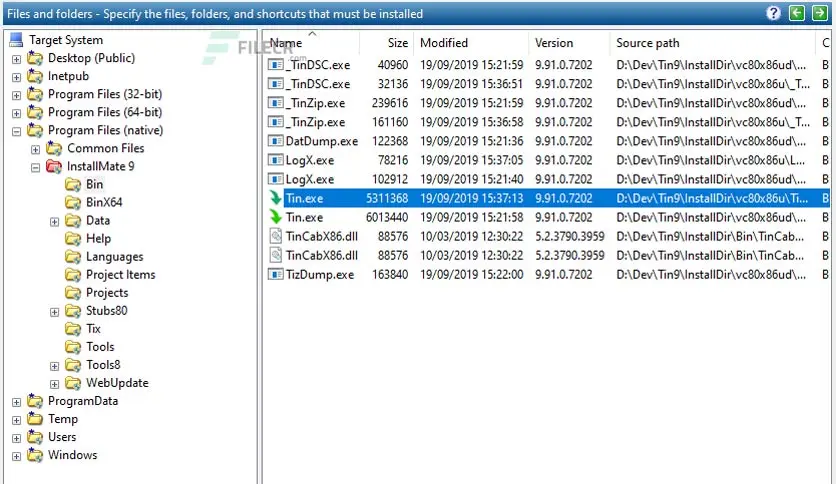Viewport: 836px width, 484px height.
Task: Click the first TinCabX86.dll file icon
Action: (x=277, y=236)
